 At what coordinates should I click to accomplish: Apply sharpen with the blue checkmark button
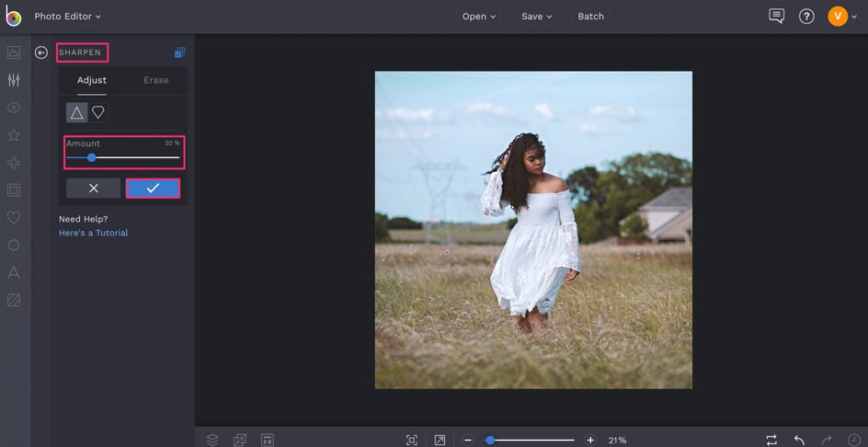pos(153,188)
